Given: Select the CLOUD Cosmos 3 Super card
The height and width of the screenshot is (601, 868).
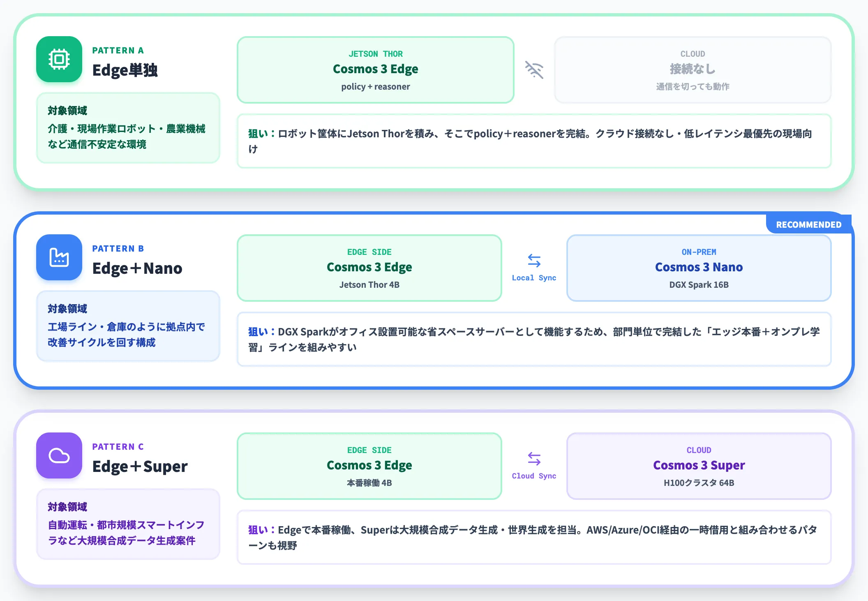Looking at the screenshot, I should click(x=699, y=466).
